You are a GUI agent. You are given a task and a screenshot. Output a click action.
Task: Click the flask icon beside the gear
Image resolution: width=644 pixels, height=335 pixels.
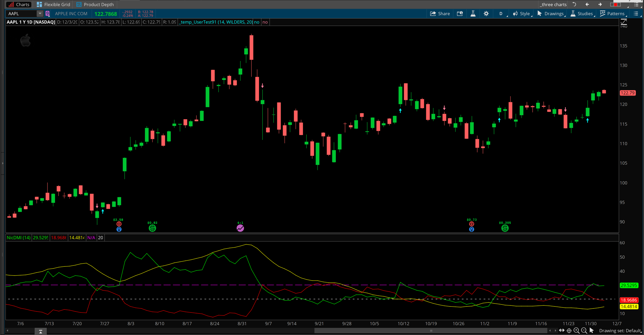473,14
